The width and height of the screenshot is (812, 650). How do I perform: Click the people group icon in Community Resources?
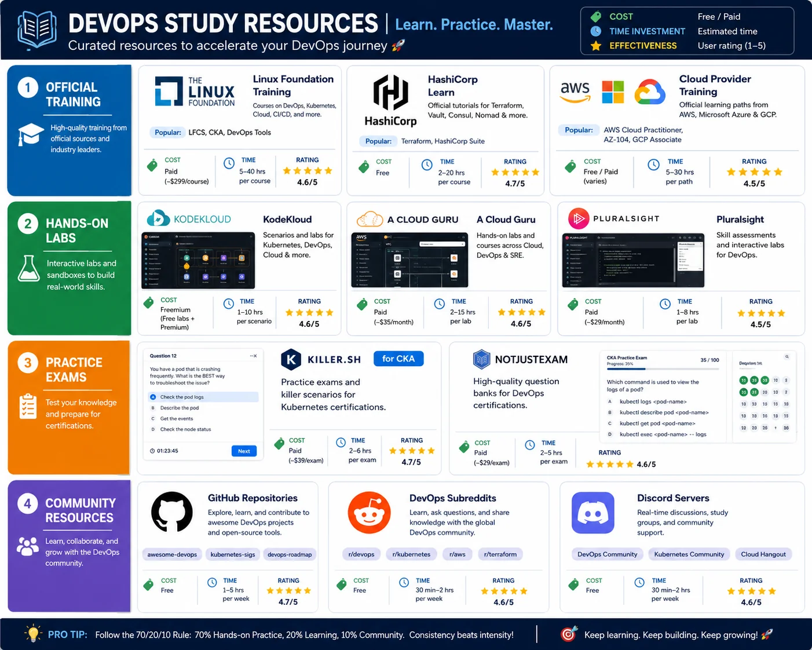(x=28, y=546)
